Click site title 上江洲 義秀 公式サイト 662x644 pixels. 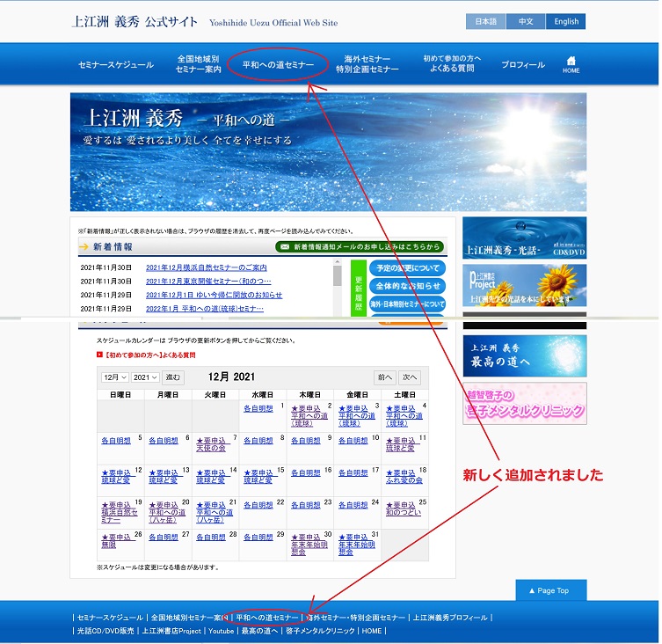135,21
